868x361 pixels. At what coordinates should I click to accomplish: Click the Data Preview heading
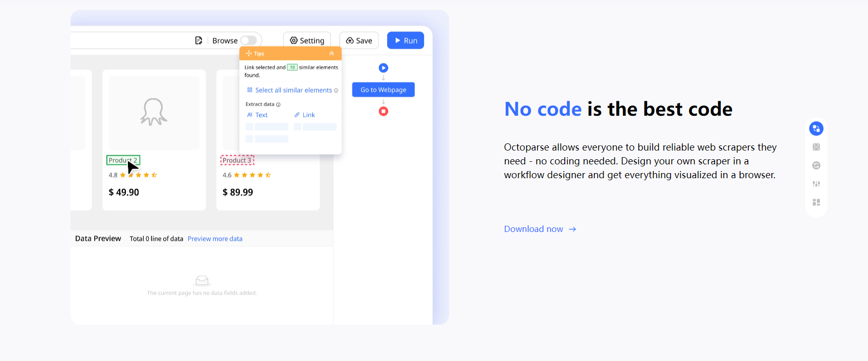tap(98, 239)
